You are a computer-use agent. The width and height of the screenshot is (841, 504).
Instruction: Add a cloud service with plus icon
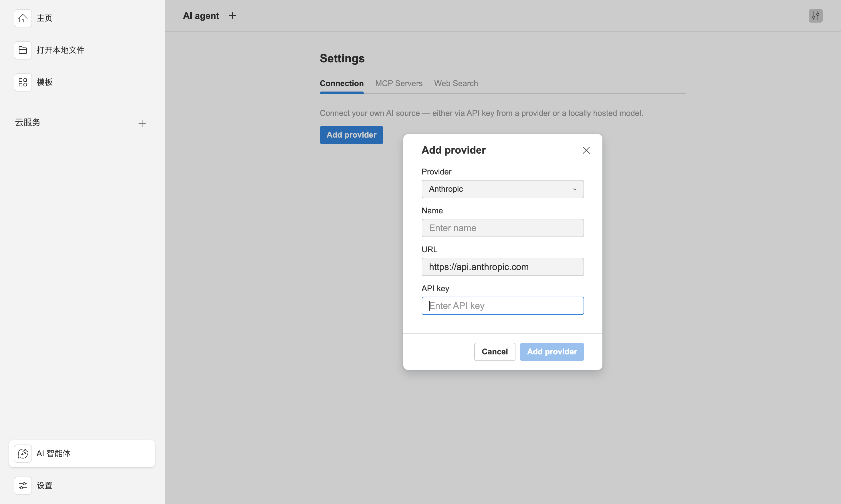[x=142, y=123]
